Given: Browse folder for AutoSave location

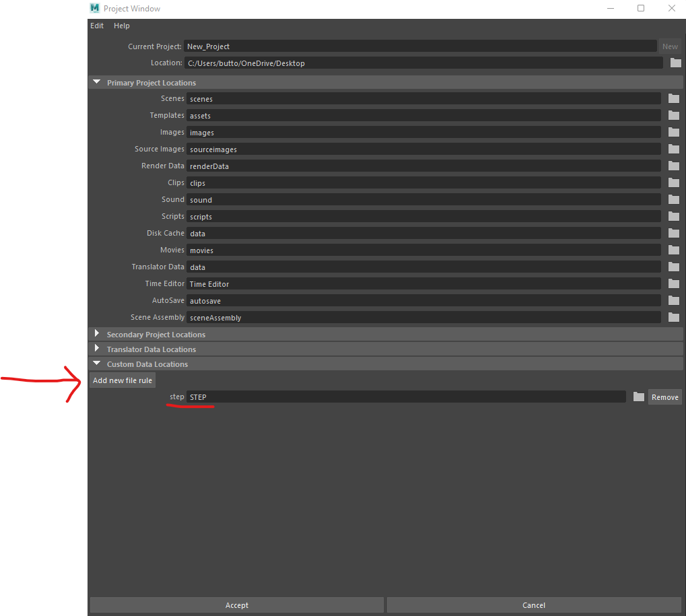Looking at the screenshot, I should coord(674,301).
